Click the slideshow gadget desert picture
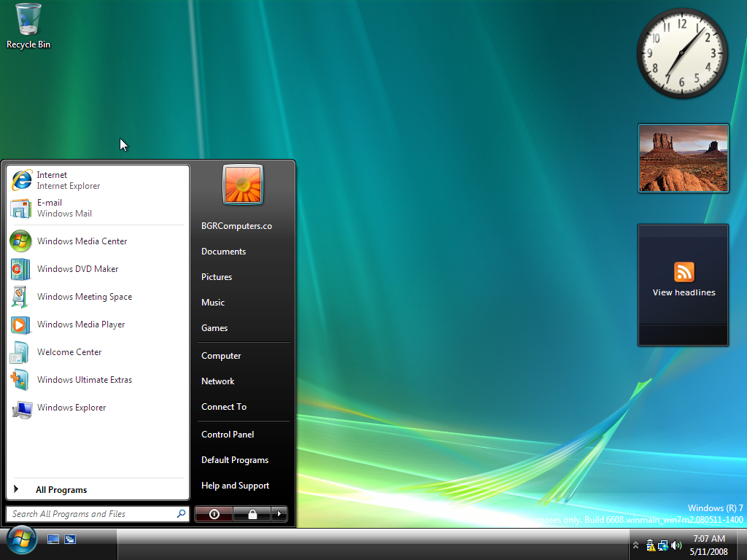The width and height of the screenshot is (747, 560). tap(684, 157)
